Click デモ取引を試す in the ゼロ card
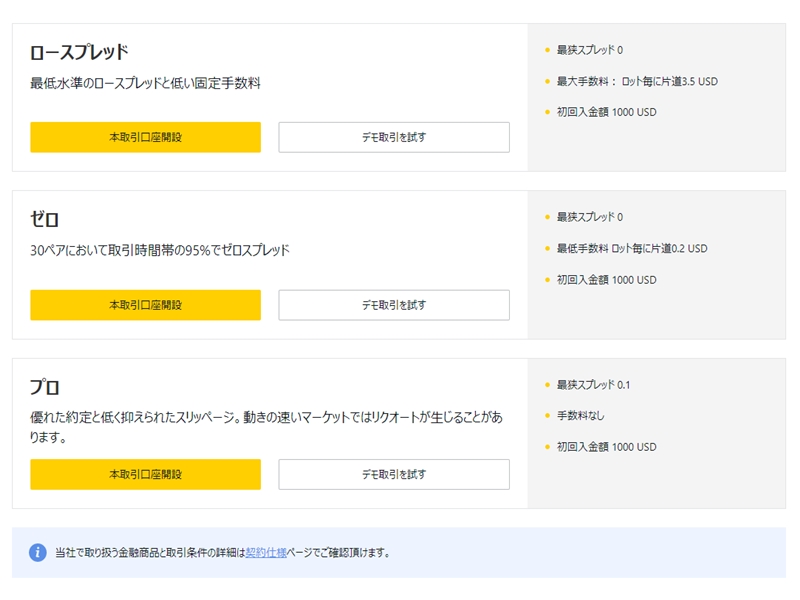The image size is (800, 600). [394, 305]
